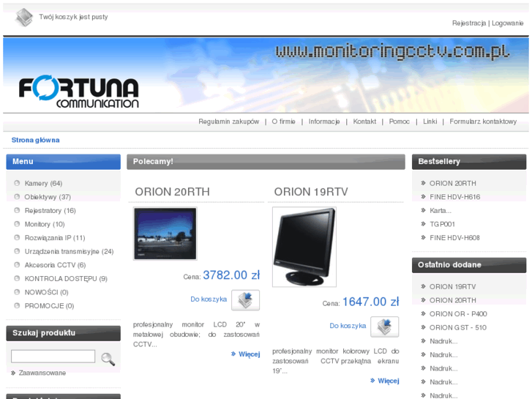Select Akcesoria CCTV (6) category
The height and width of the screenshot is (399, 532).
[x=56, y=265]
